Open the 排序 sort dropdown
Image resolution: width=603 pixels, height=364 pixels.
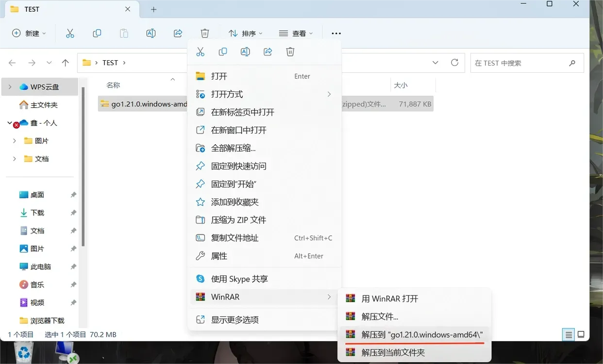245,33
